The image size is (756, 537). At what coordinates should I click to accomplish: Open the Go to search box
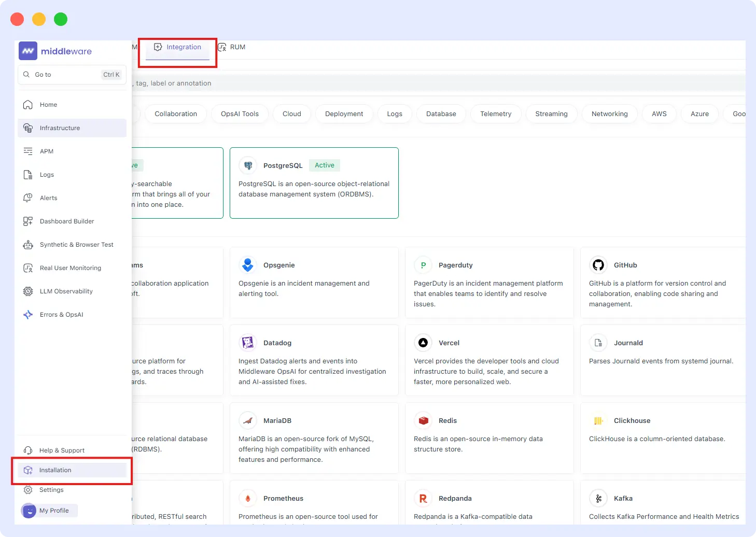coord(72,75)
